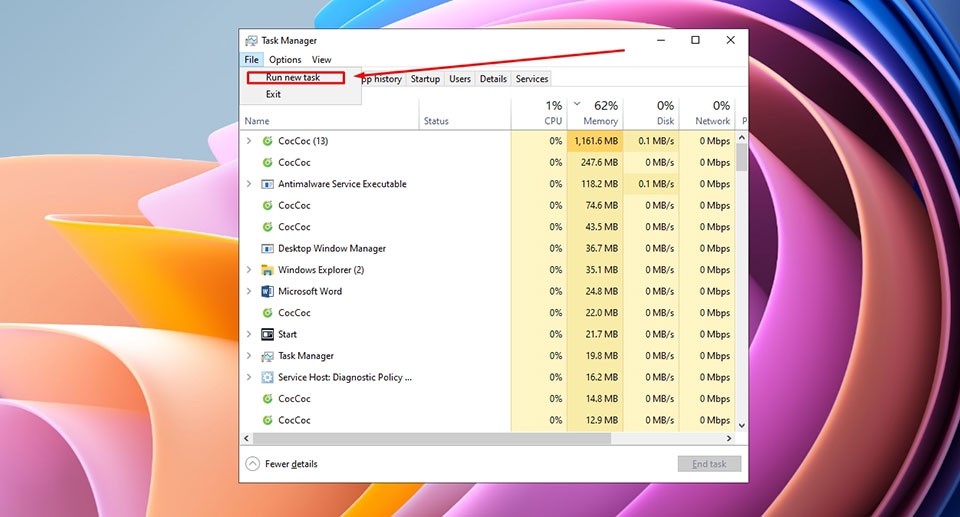Screen dimensions: 960x517
Task: Click the CocCoc (13) process icon
Action: 268,141
